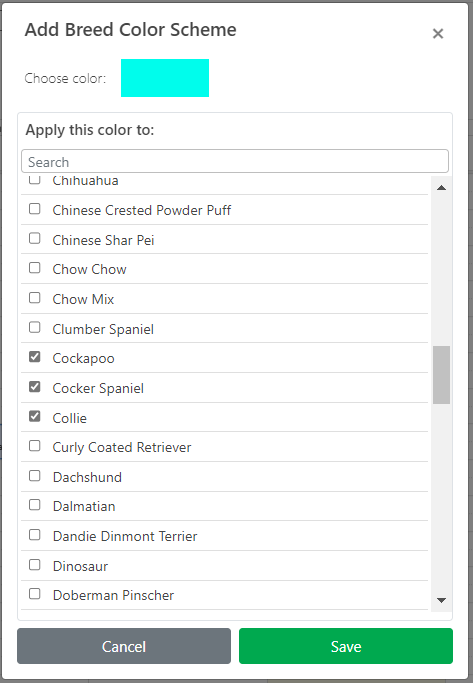Image resolution: width=473 pixels, height=683 pixels.
Task: Check the Clumber Spaniel breed
Action: [x=34, y=328]
